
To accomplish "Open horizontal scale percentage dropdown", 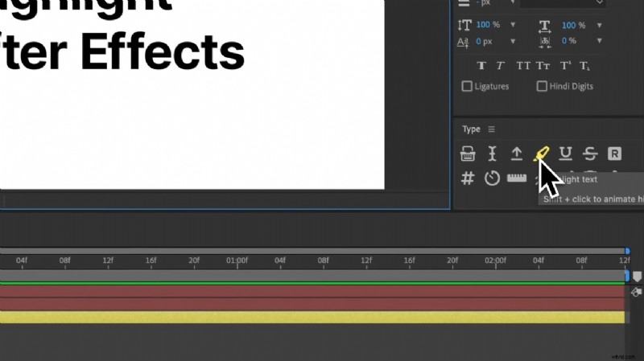I will click(x=599, y=26).
